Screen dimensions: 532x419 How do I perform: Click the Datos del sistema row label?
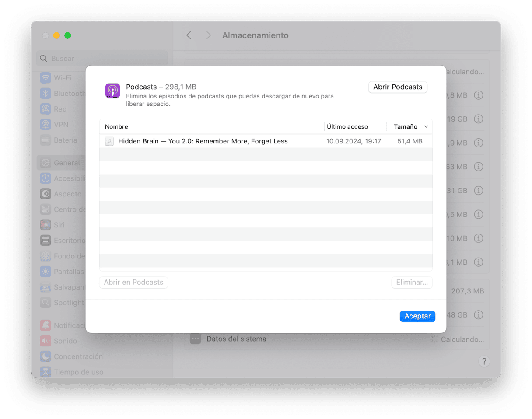click(x=236, y=339)
